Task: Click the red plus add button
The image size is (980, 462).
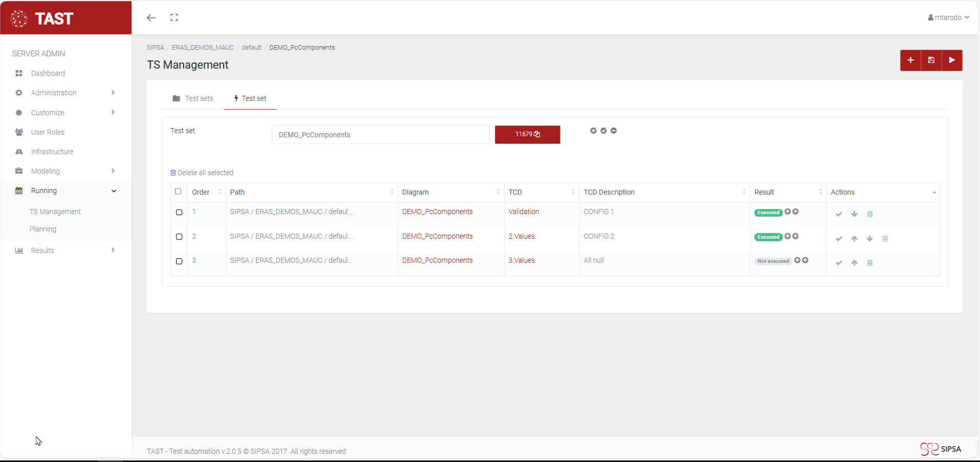Action: 910,60
